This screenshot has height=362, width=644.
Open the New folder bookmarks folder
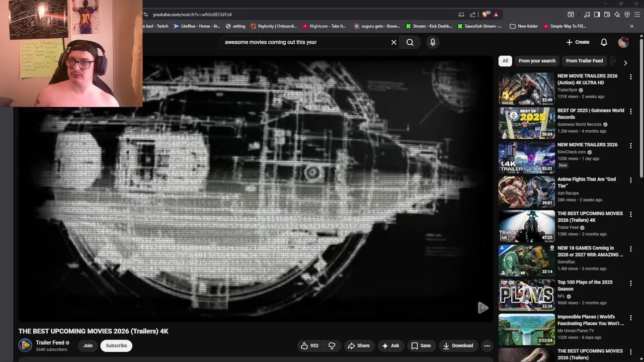[x=524, y=26]
